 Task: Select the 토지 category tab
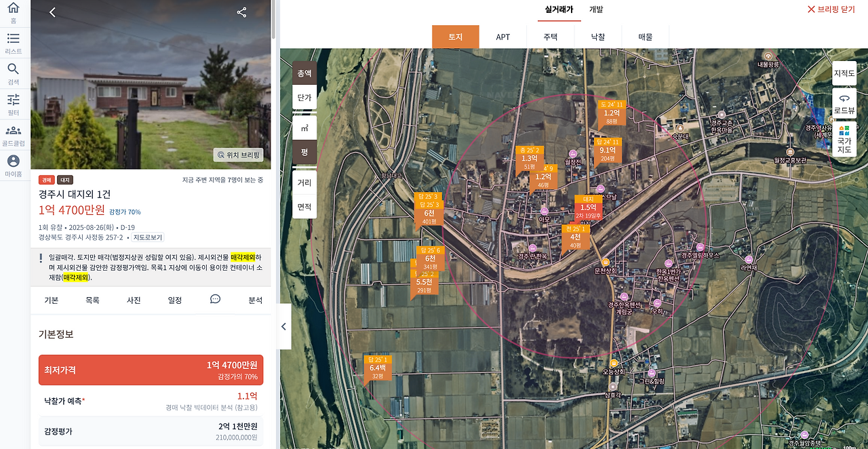[456, 37]
